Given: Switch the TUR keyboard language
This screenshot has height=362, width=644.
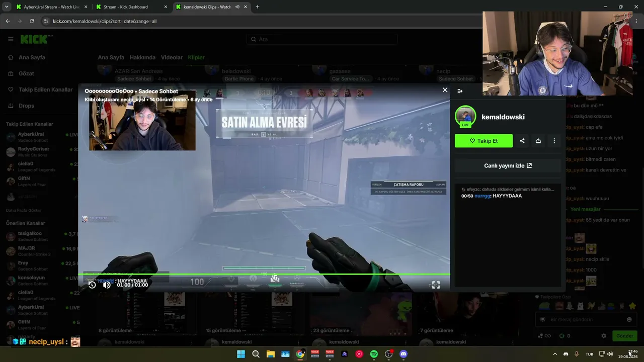Looking at the screenshot, I should click(x=589, y=354).
